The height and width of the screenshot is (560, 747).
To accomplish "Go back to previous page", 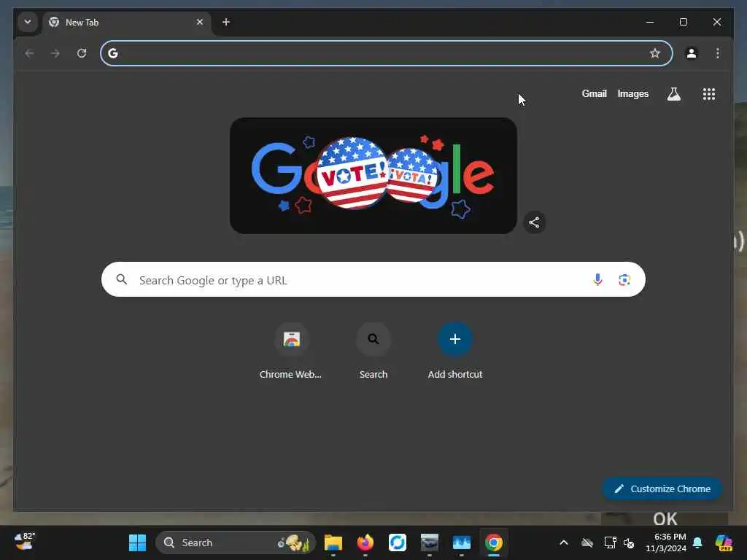I will [29, 53].
